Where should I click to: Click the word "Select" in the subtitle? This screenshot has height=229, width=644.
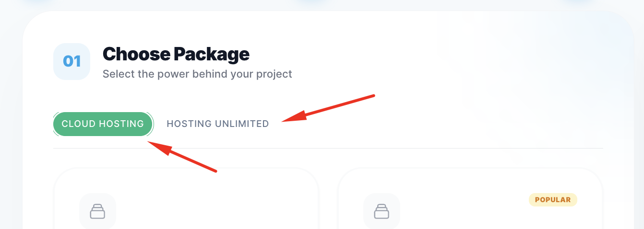pos(118,74)
